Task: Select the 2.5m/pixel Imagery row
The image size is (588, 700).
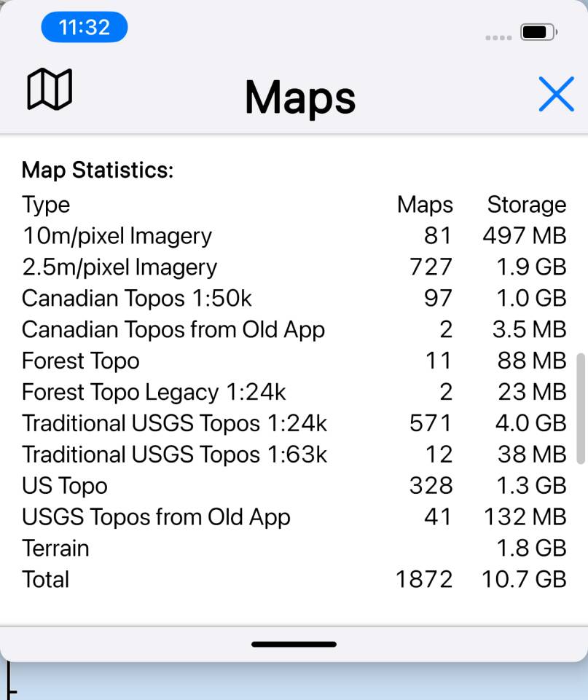Action: pyautogui.click(x=119, y=267)
